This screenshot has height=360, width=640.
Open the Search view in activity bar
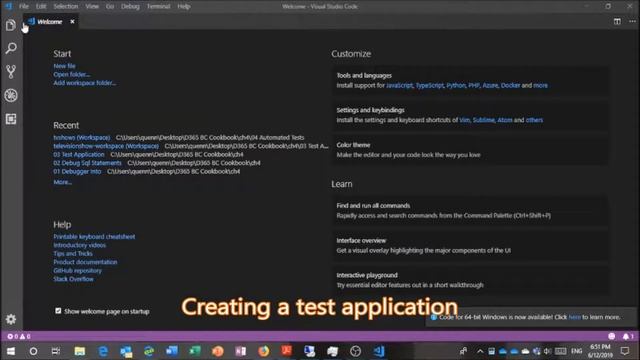(x=11, y=49)
